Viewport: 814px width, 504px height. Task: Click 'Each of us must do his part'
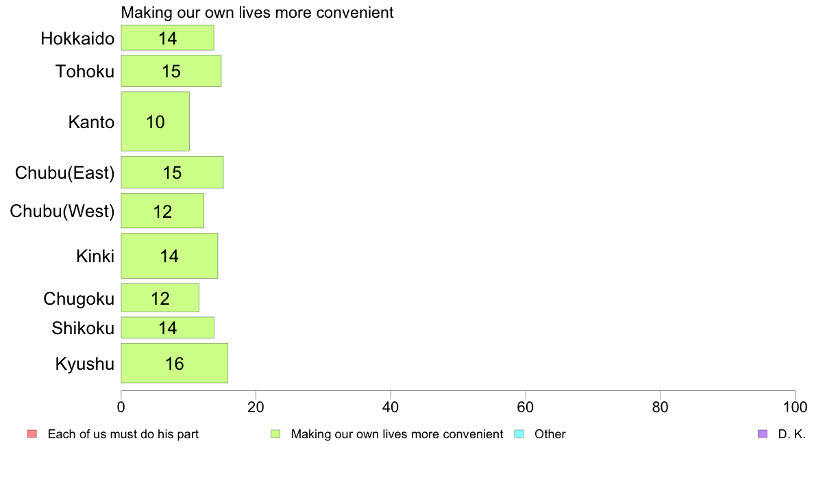(x=123, y=434)
